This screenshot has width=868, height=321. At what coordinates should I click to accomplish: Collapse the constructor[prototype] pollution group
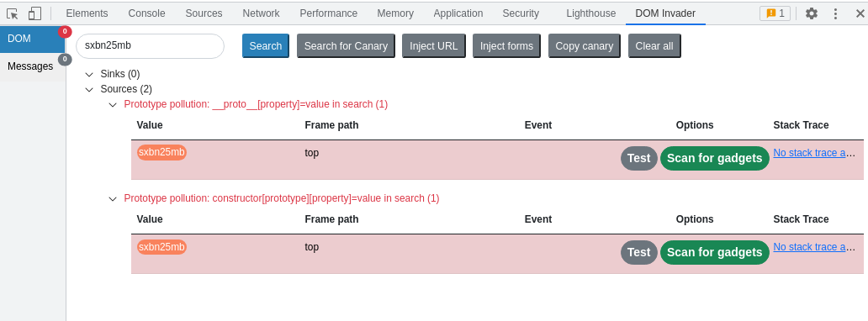113,198
